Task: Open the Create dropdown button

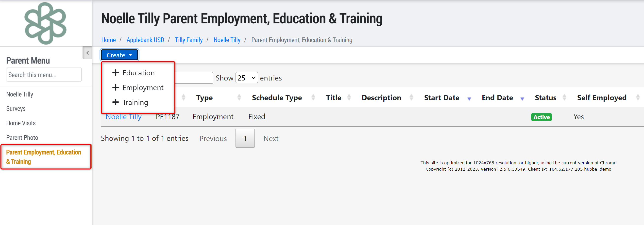Action: [x=119, y=55]
